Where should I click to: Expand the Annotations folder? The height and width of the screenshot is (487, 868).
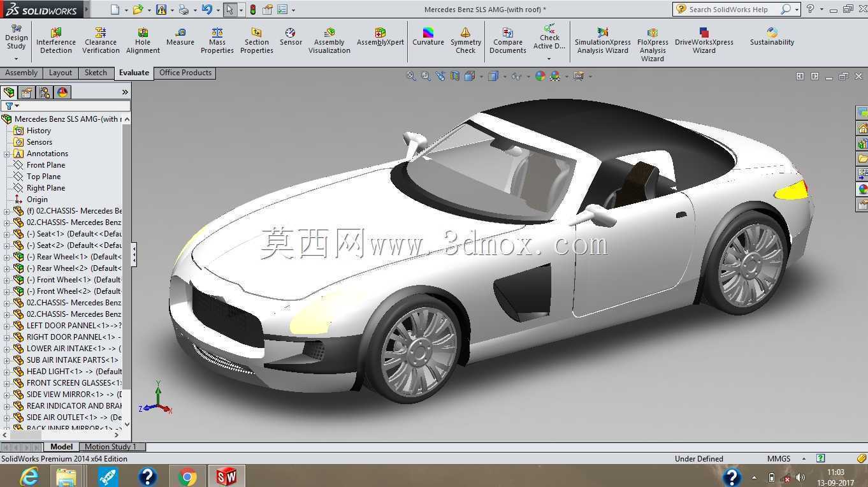click(7, 154)
